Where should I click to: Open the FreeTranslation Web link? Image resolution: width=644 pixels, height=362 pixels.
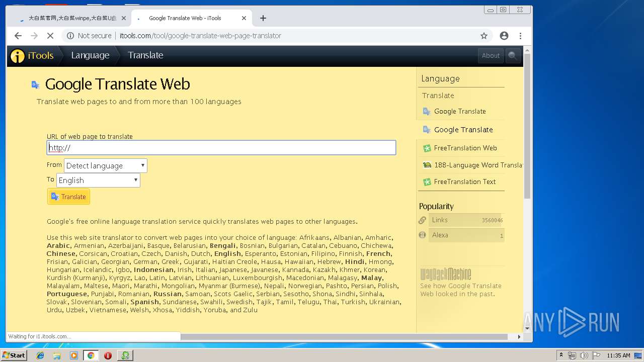point(465,148)
